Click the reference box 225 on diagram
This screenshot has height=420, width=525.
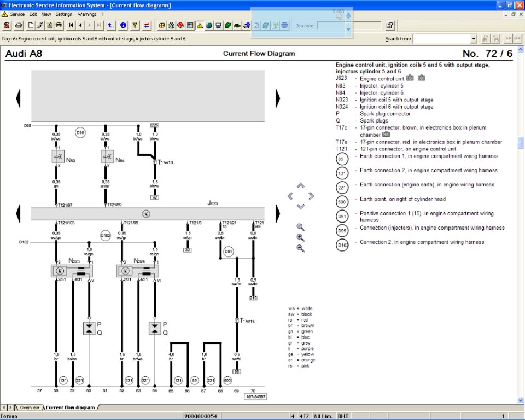point(155,125)
